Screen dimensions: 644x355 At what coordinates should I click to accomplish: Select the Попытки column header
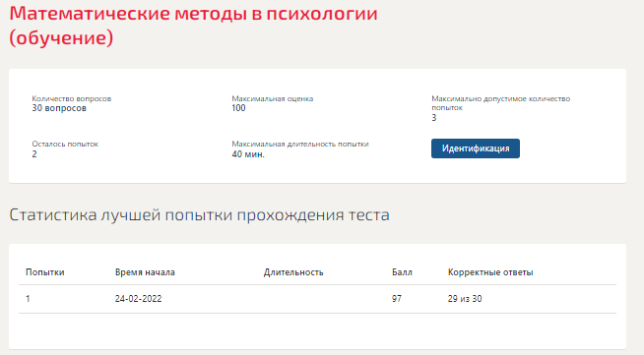(44, 272)
